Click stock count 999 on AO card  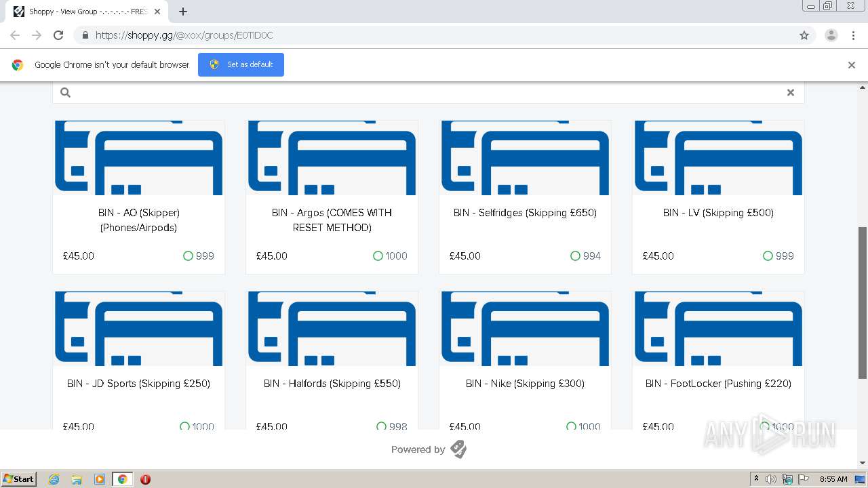205,256
